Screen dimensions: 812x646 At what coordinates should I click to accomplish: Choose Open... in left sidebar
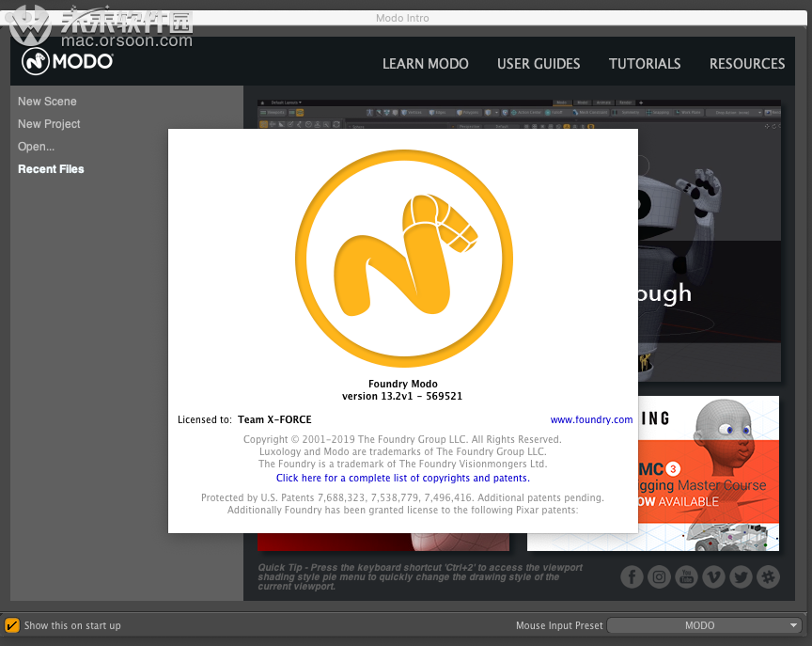[37, 147]
